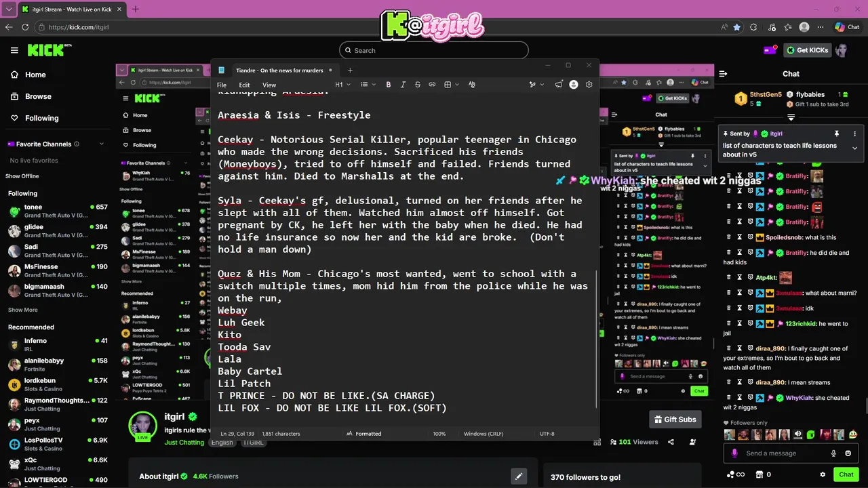Click the Kick notifications inbox icon

[770, 50]
